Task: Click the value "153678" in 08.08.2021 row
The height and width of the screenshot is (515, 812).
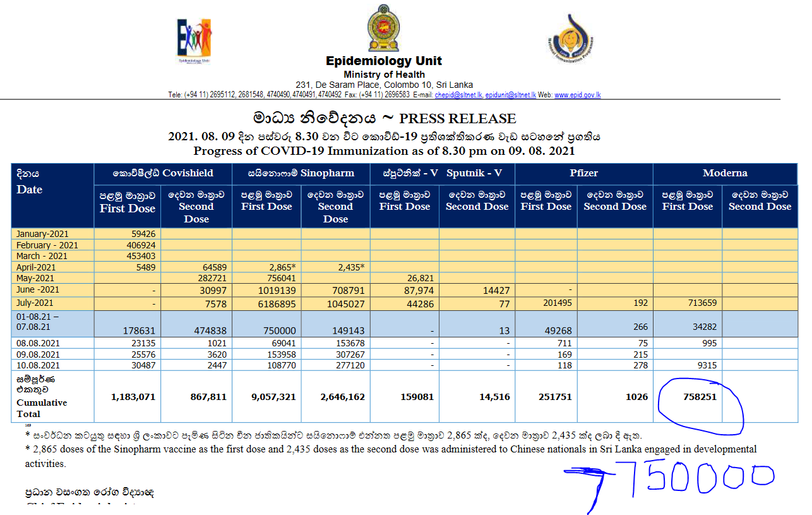Action: pos(350,344)
